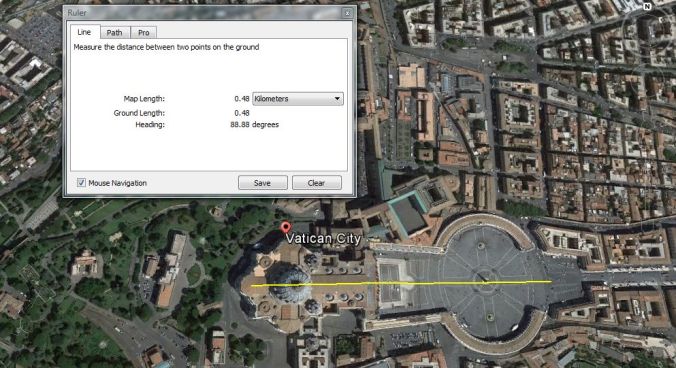Viewport: 676px width, 368px height.
Task: Click the Map Length label
Action: click(x=144, y=99)
